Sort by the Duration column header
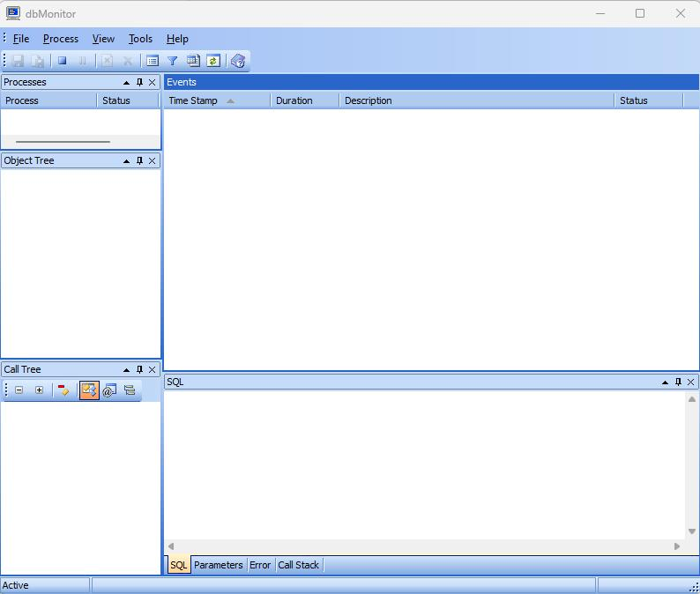Viewport: 700px width, 594px height. click(305, 100)
